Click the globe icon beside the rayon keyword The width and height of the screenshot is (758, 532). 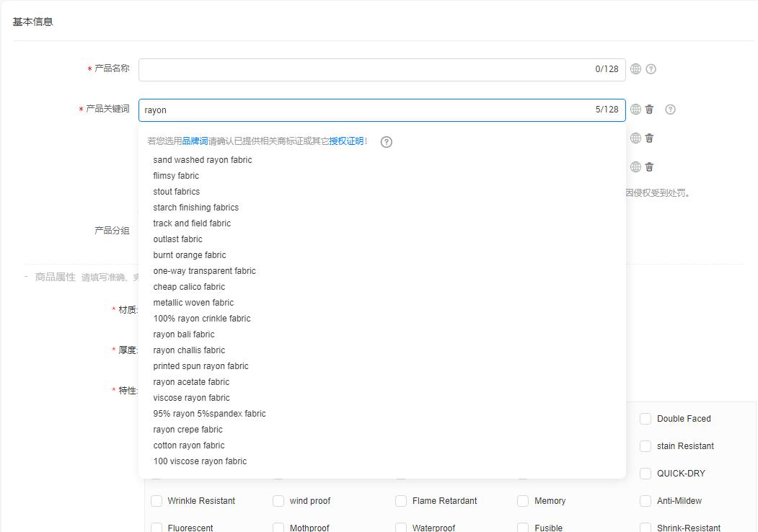(635, 110)
